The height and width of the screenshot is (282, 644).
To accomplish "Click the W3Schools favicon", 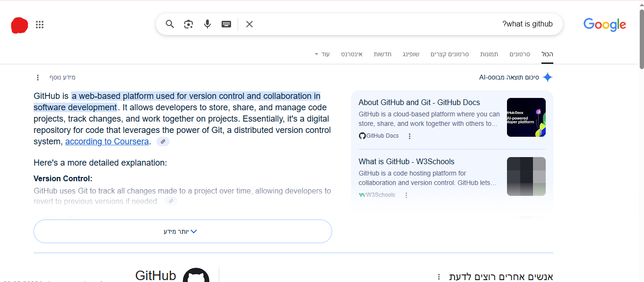I will (x=362, y=195).
